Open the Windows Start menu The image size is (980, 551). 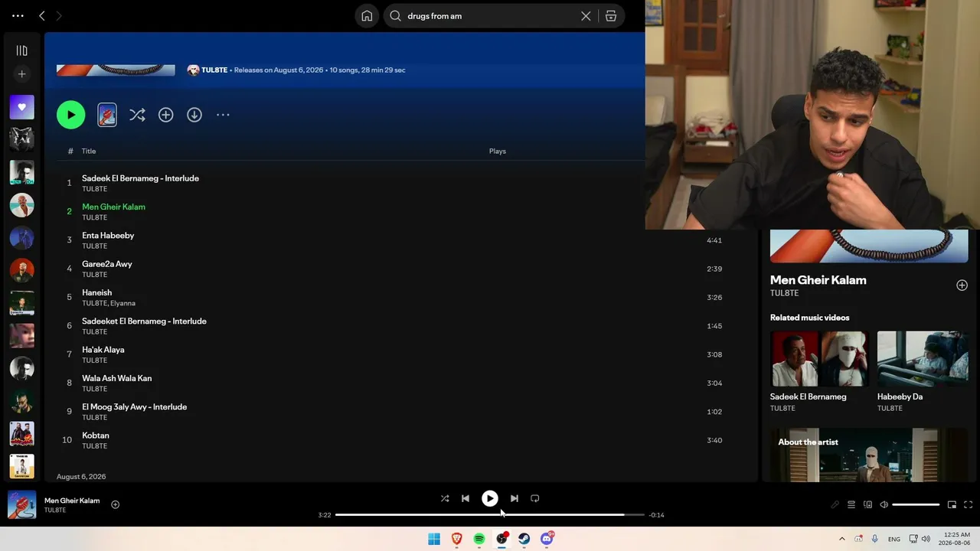[x=434, y=539]
